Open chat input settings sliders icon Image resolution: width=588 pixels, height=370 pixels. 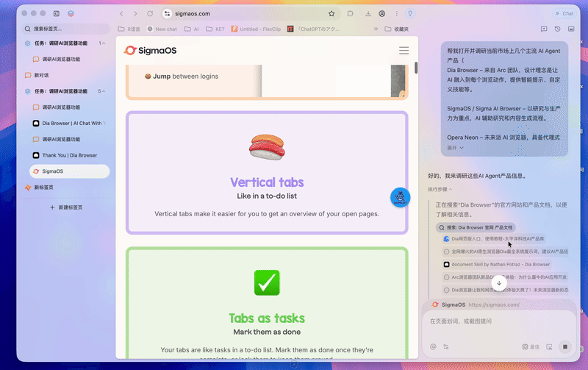pyautogui.click(x=446, y=346)
